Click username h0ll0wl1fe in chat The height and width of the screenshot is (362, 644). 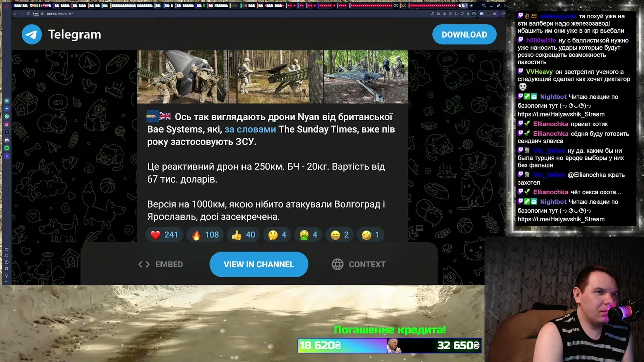(x=541, y=40)
